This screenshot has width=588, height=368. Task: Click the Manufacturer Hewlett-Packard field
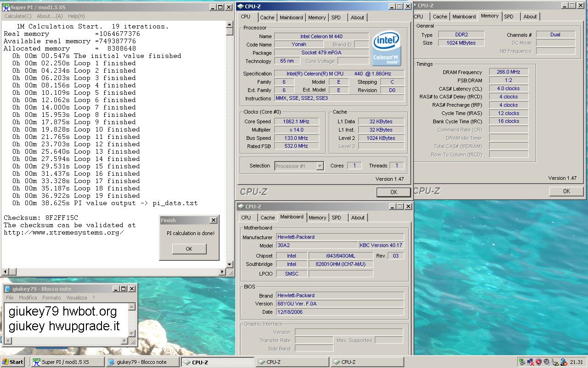340,237
